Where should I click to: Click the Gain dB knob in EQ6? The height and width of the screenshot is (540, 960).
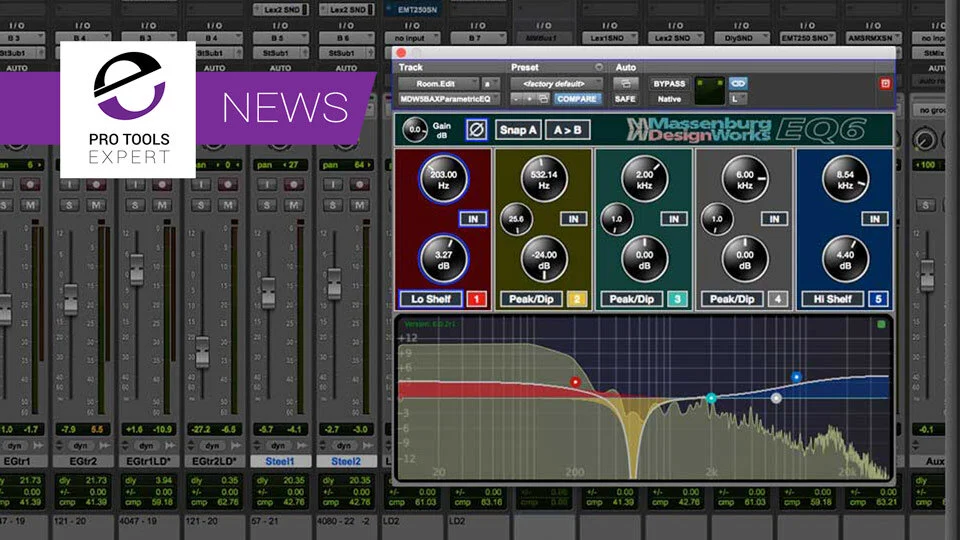click(415, 130)
